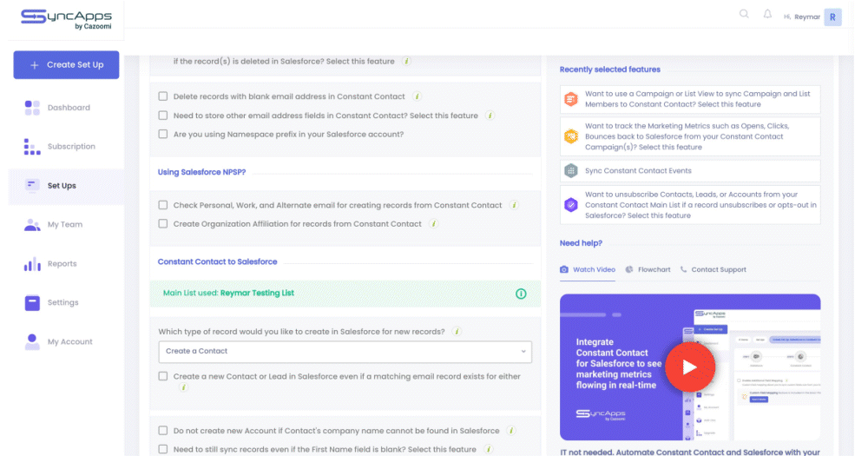868x456 pixels.
Task: Enable store other email address fields option
Action: tap(163, 116)
